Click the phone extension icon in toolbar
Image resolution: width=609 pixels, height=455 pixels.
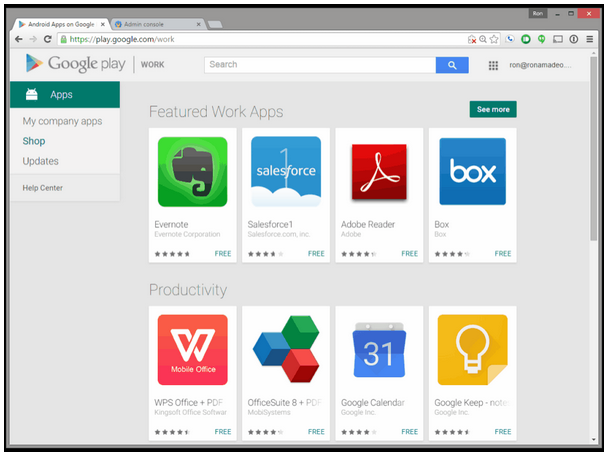[x=510, y=39]
